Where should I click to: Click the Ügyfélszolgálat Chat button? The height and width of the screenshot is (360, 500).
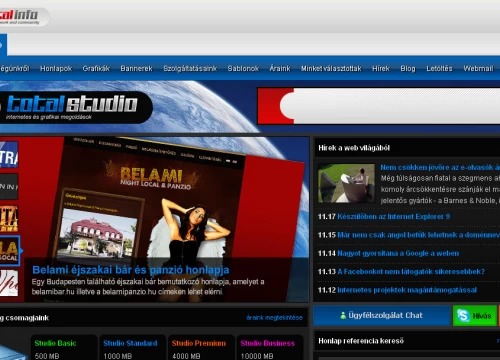click(x=382, y=315)
